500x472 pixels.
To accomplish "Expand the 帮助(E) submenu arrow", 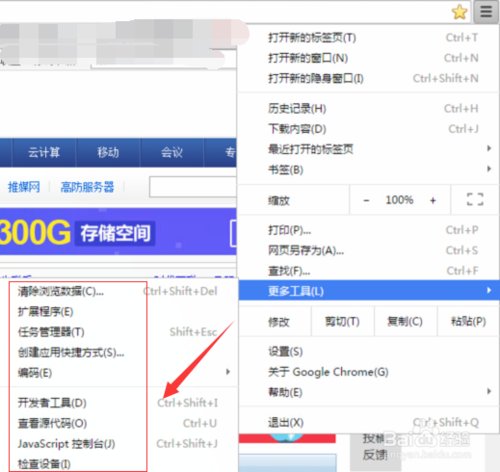I will (489, 391).
